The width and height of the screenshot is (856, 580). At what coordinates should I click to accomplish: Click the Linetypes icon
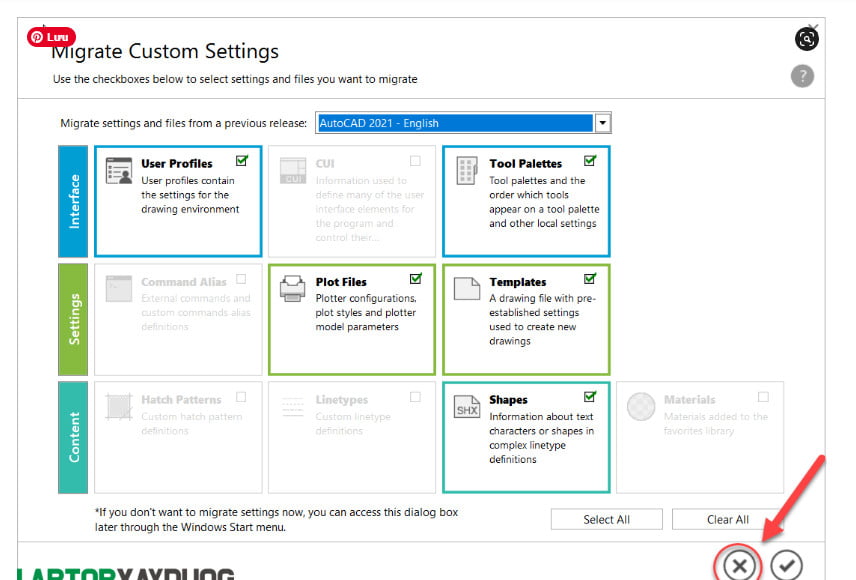click(293, 407)
